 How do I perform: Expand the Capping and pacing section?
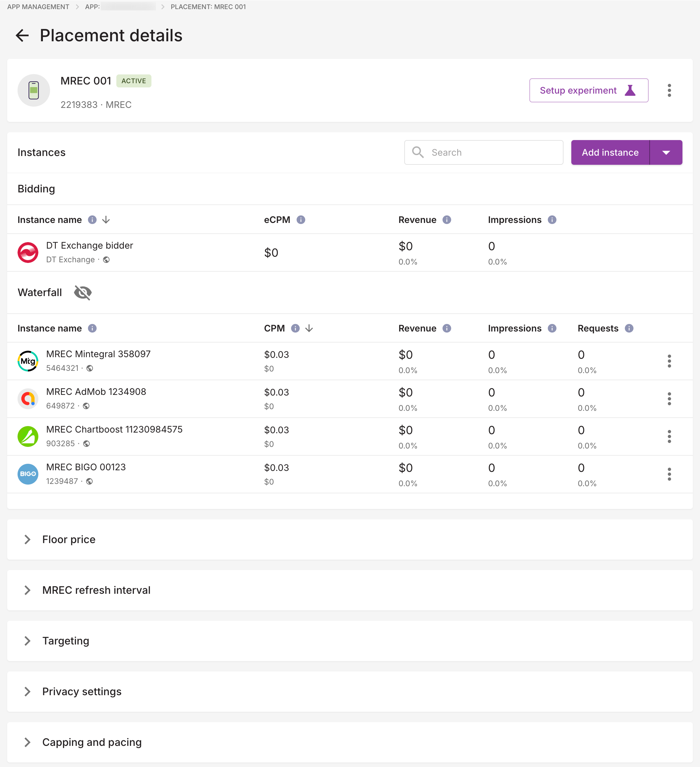[x=27, y=742]
